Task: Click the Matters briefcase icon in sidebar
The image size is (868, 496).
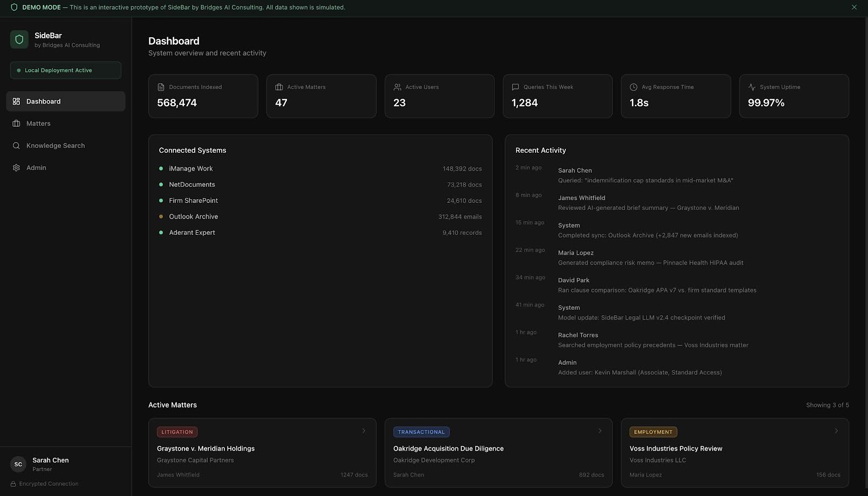Action: (16, 124)
